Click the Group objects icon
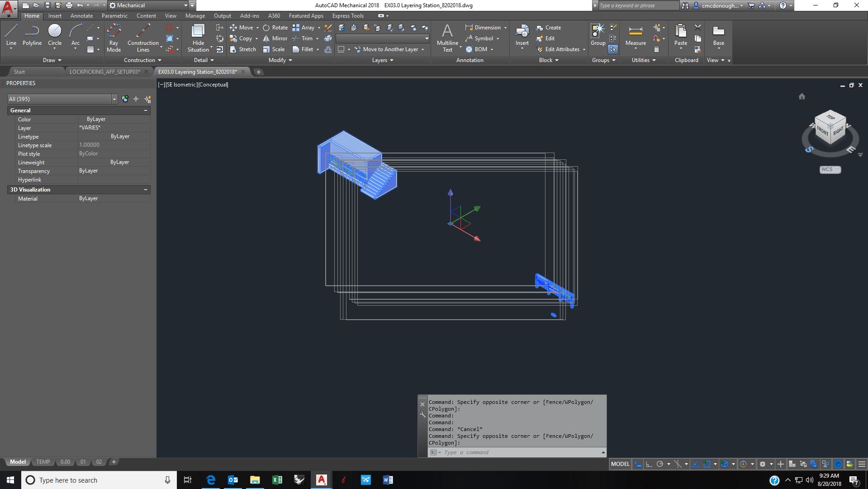 tap(598, 35)
